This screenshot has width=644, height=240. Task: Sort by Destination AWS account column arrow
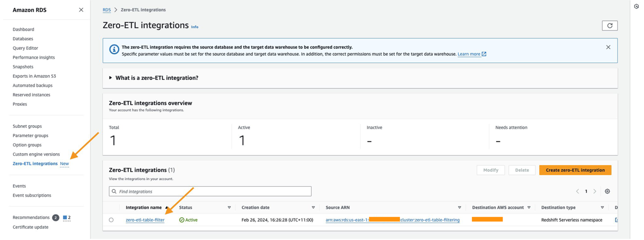click(529, 208)
